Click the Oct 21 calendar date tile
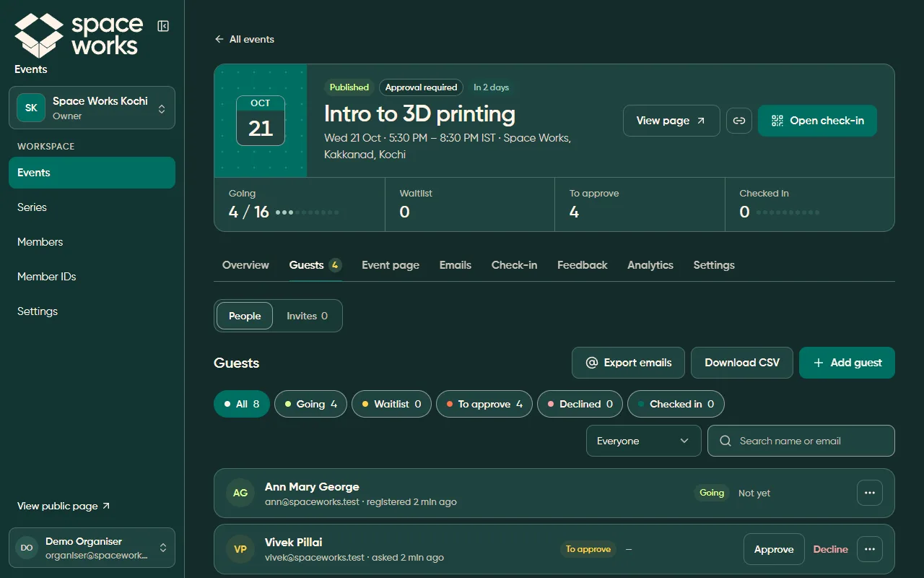The height and width of the screenshot is (578, 924). point(261,121)
